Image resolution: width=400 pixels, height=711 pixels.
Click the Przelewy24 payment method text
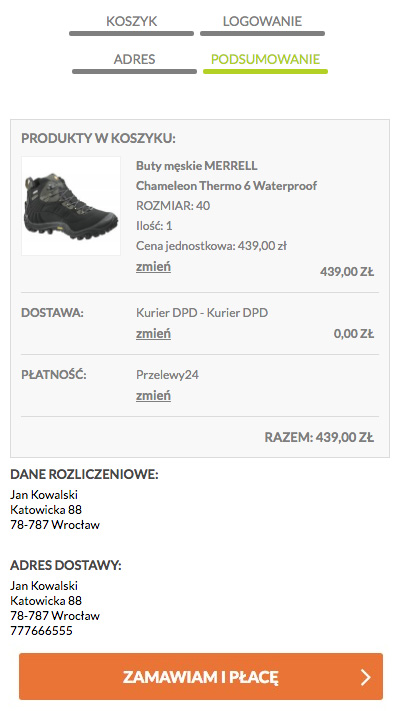(x=167, y=375)
